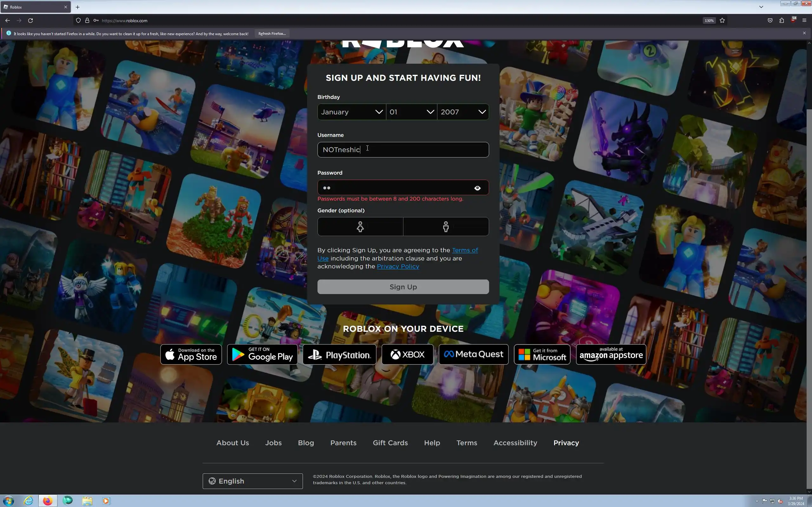Image resolution: width=812 pixels, height=507 pixels.
Task: Select the male gender option
Action: [x=446, y=227]
